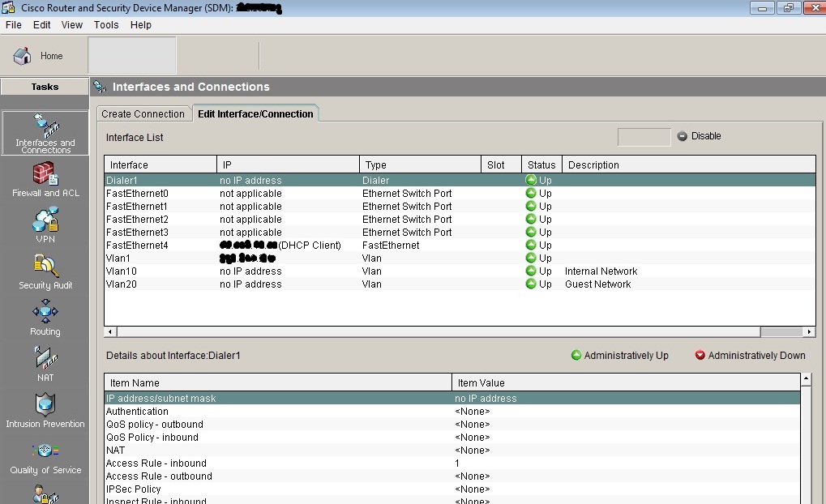
Task: Sort by the IP column header
Action: click(288, 164)
